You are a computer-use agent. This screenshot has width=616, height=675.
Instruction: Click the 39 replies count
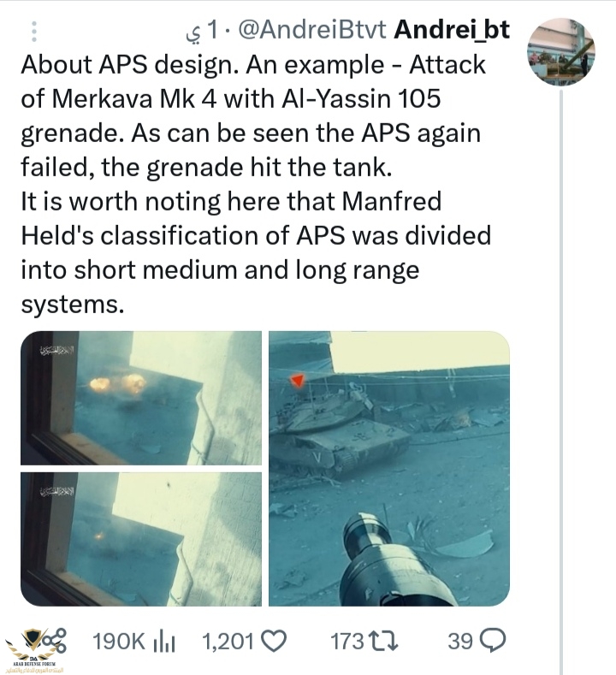coord(459,642)
